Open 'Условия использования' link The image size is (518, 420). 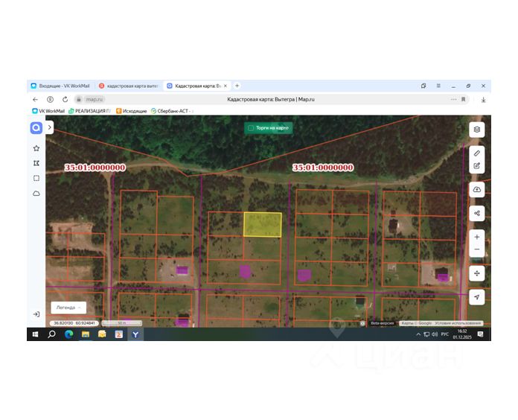[458, 323]
